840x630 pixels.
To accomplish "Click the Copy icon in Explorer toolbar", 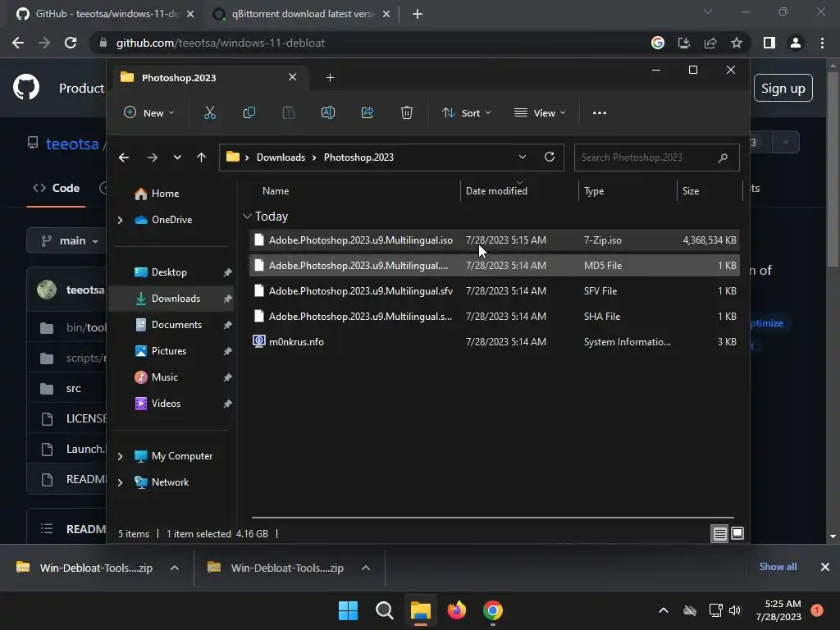I will click(x=249, y=112).
